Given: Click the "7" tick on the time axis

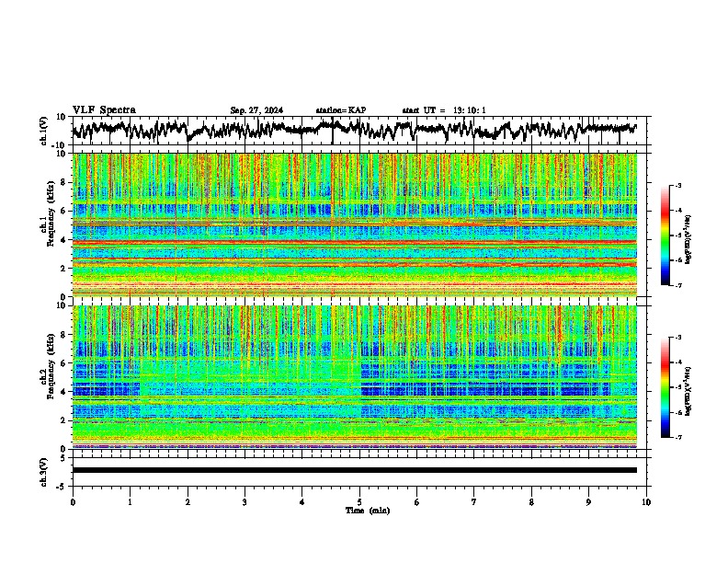Looking at the screenshot, I should click(x=474, y=502).
